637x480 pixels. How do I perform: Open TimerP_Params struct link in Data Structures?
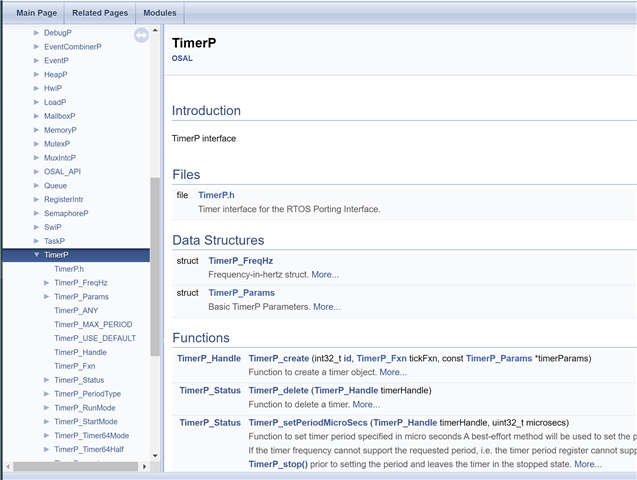click(241, 293)
